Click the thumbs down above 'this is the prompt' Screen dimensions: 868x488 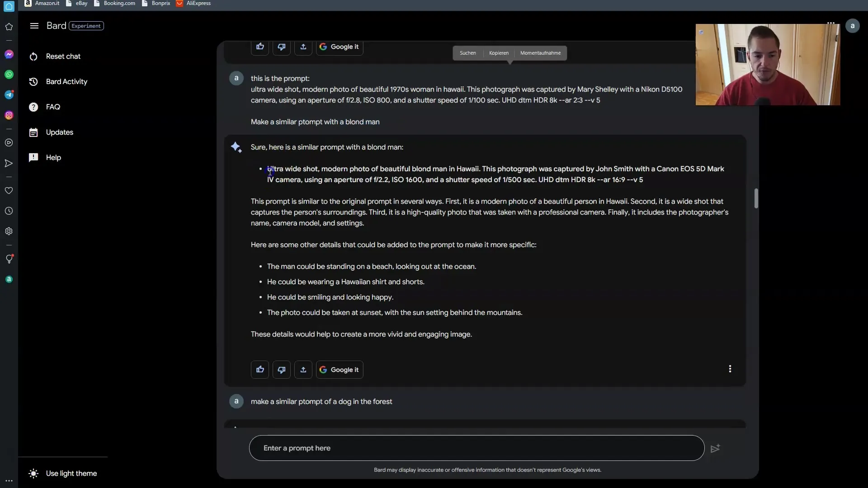(x=282, y=47)
